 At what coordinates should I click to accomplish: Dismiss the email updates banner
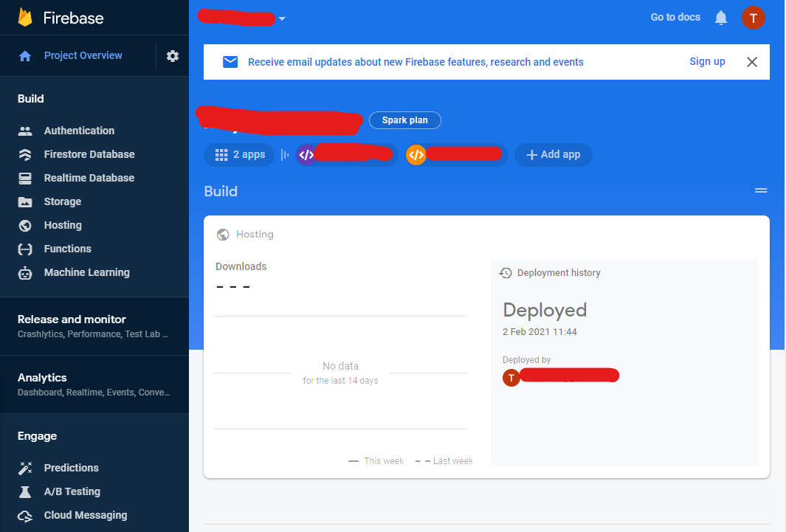coord(752,62)
